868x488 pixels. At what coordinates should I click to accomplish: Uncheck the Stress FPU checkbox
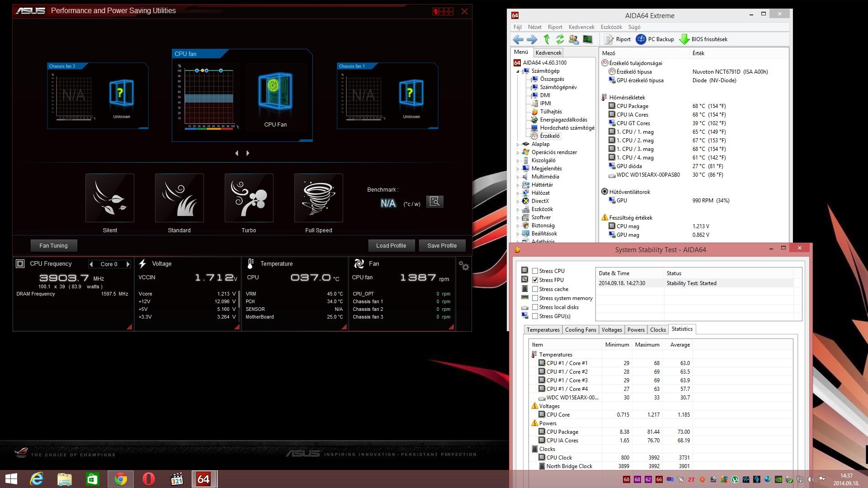click(x=535, y=280)
